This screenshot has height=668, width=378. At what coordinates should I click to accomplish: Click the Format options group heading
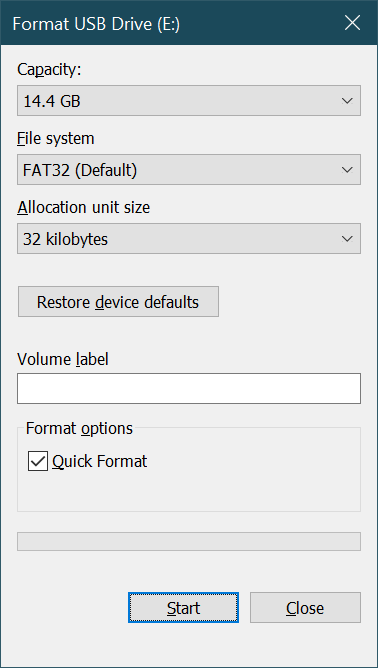click(x=79, y=428)
